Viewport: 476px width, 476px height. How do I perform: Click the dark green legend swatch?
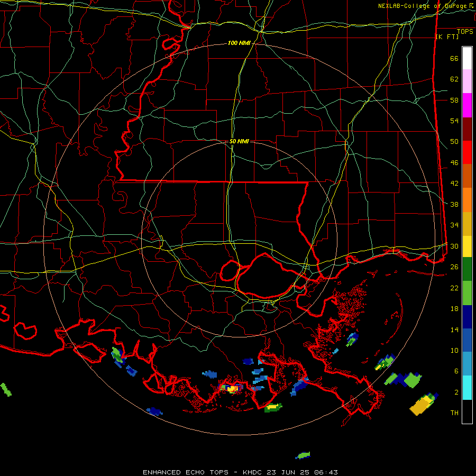point(467,269)
